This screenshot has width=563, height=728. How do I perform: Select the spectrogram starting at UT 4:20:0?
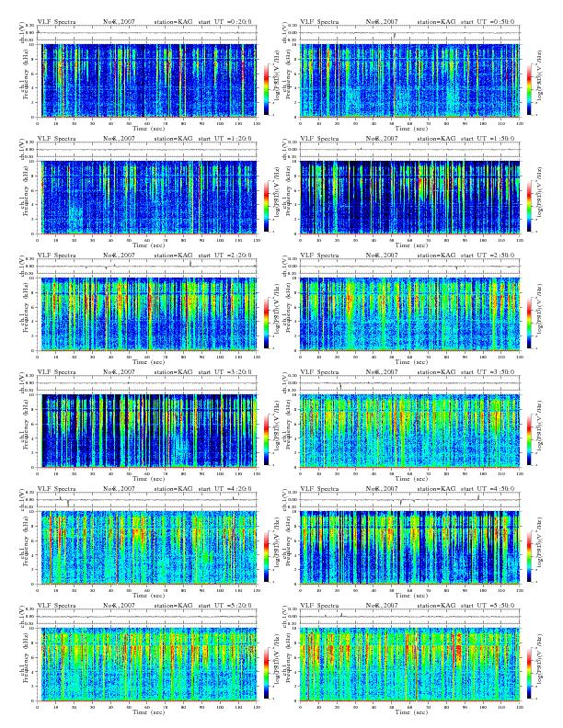pos(147,548)
